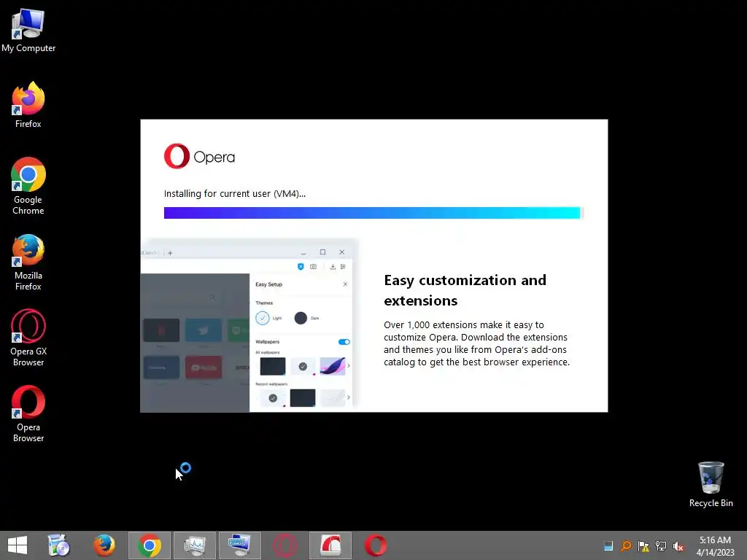Click the paragraph about 1,000 extensions
Viewport: 747px width, 560px height.
tap(476, 343)
